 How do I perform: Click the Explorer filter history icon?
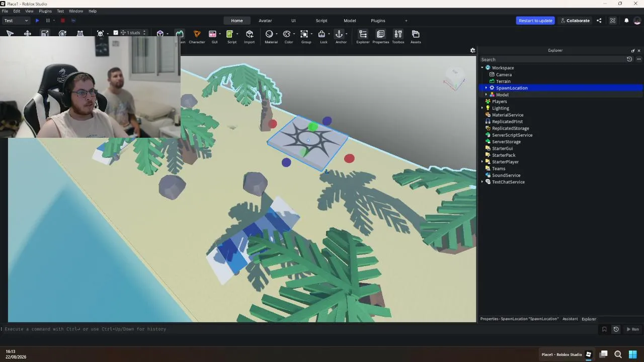point(629,59)
